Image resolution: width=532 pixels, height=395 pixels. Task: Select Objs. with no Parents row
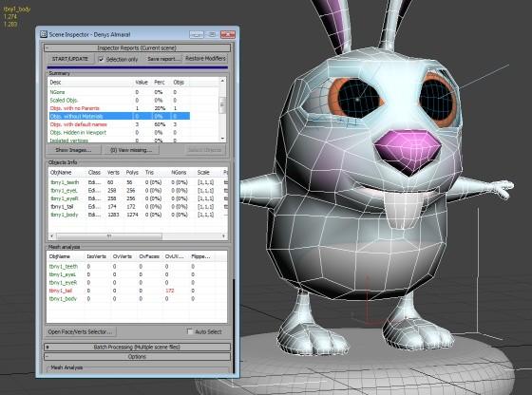(x=119, y=108)
